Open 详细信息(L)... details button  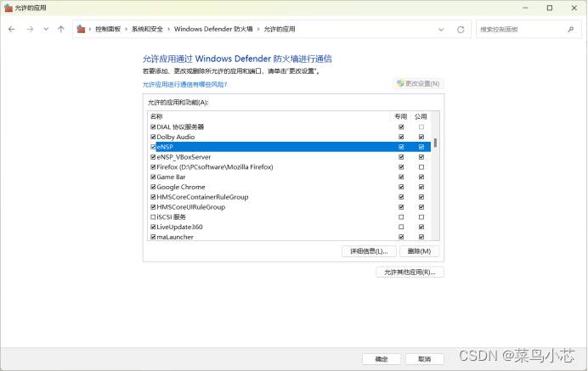coord(369,251)
